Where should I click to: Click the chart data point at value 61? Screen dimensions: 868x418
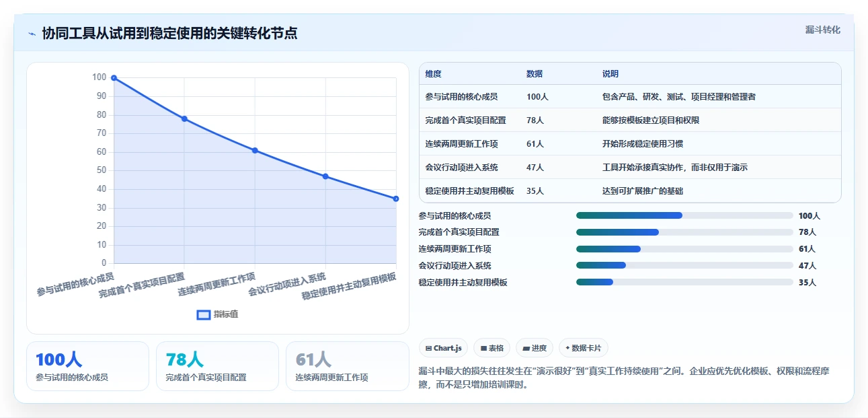[x=255, y=150]
